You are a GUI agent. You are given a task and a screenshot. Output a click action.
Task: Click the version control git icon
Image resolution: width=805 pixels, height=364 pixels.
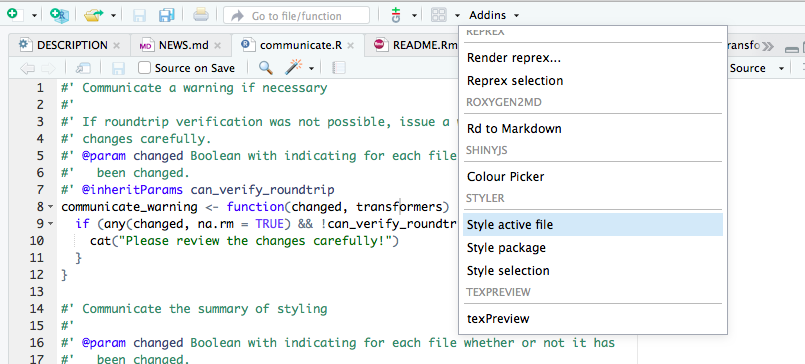coord(396,15)
